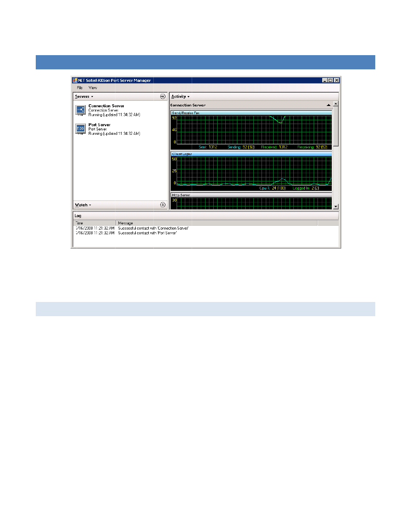Screen dimensions: 411x532
Task: Open the File menu
Action: 80,88
